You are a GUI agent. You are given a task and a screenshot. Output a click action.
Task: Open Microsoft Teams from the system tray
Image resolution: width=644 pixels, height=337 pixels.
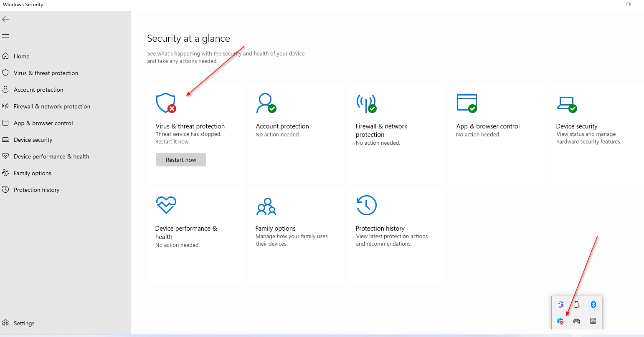click(560, 304)
